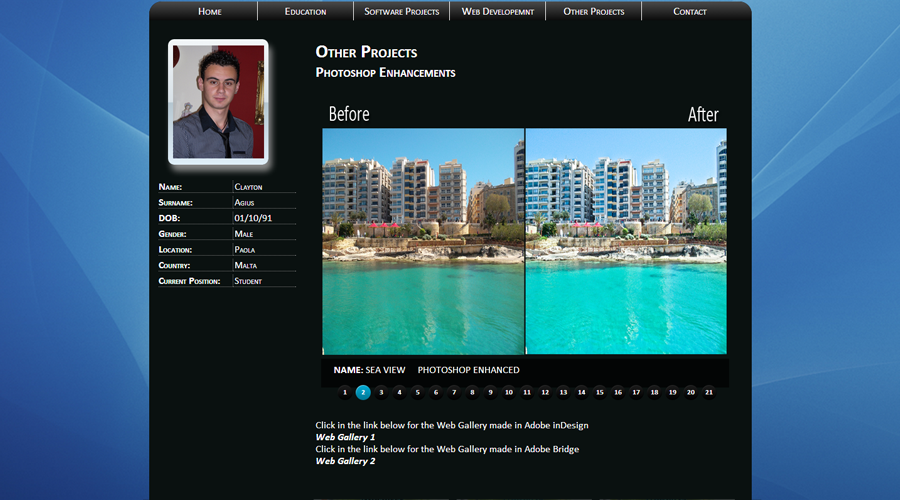This screenshot has height=500, width=900.
Task: Click the country value 'Malta'
Action: coord(246,265)
